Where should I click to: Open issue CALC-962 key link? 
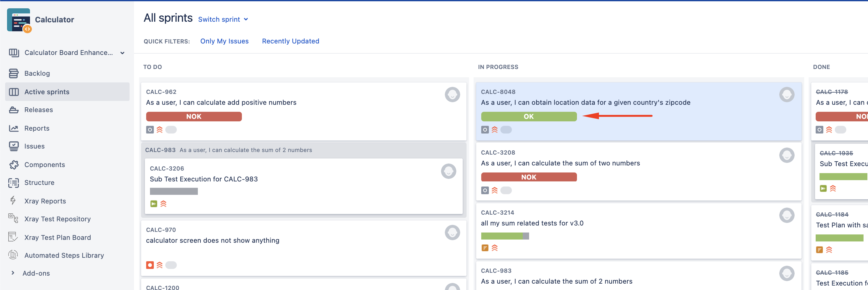point(161,92)
